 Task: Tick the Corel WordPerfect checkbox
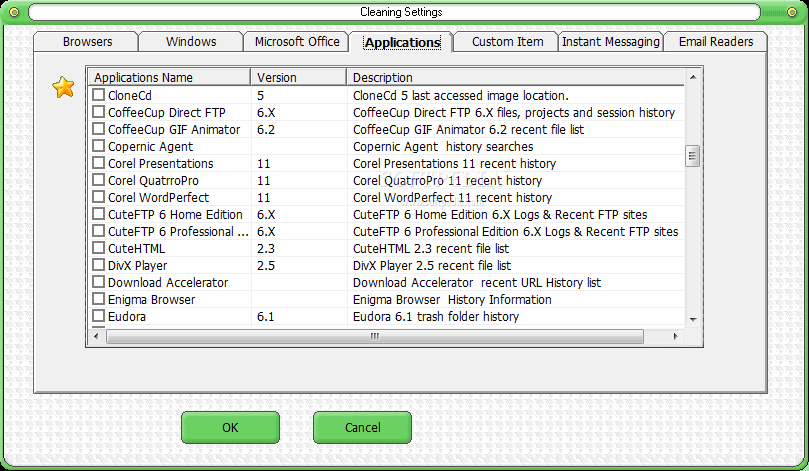(x=98, y=197)
